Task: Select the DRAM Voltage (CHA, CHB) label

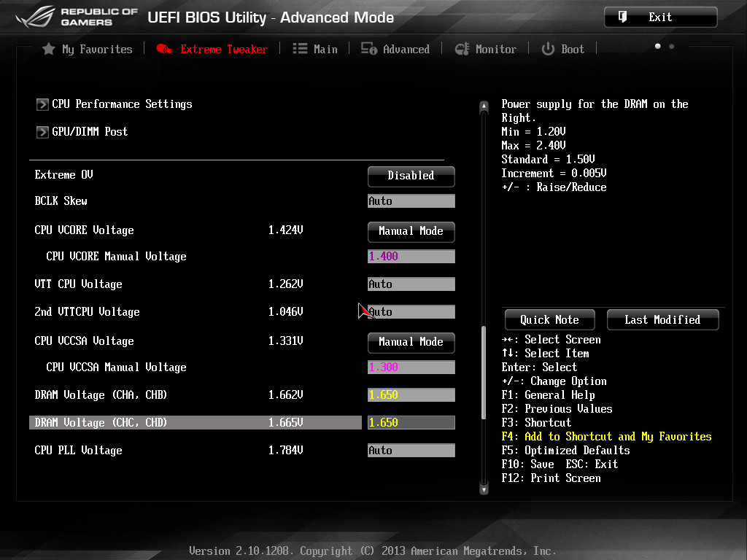Action: [x=101, y=394]
